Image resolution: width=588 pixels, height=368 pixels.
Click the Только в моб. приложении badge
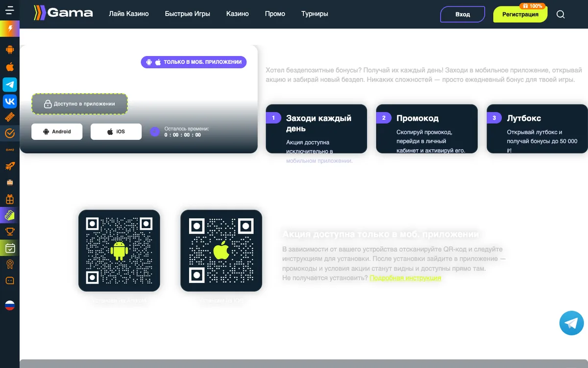(x=194, y=62)
